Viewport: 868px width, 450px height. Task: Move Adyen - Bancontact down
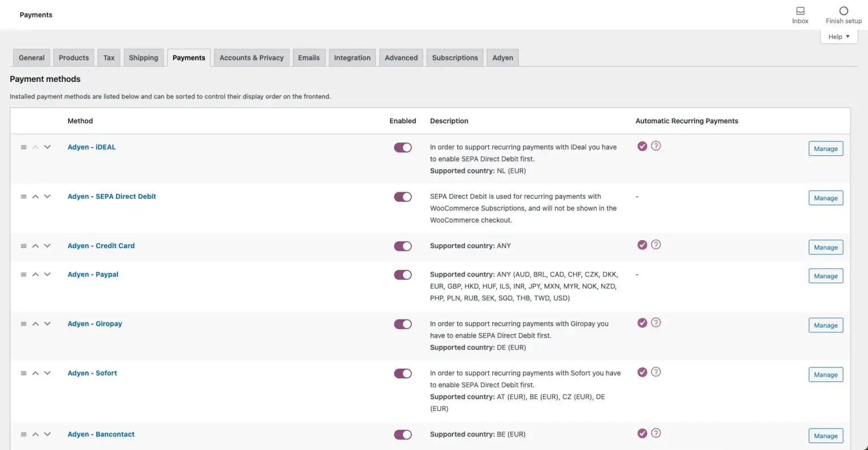click(x=47, y=434)
